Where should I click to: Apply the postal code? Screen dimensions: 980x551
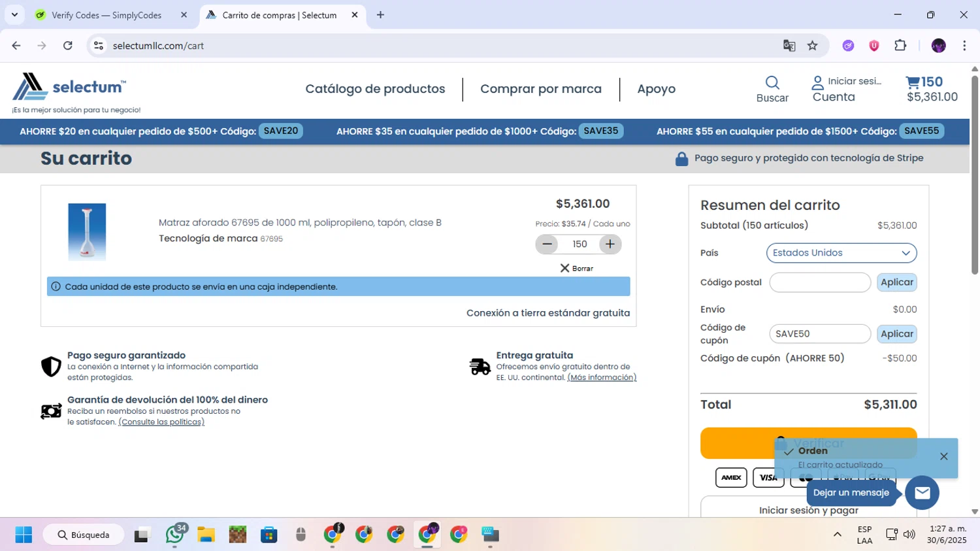(x=897, y=282)
